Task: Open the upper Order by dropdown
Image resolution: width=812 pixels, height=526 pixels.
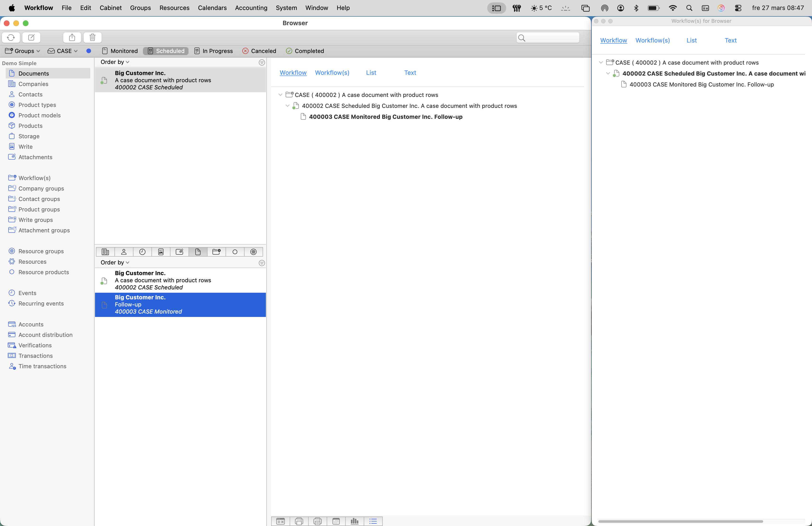Action: click(115, 62)
